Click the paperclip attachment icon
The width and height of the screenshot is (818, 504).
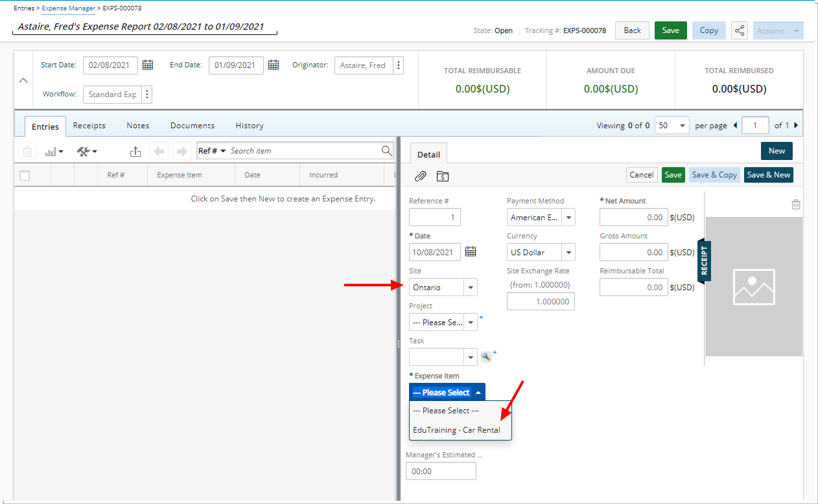tap(421, 176)
